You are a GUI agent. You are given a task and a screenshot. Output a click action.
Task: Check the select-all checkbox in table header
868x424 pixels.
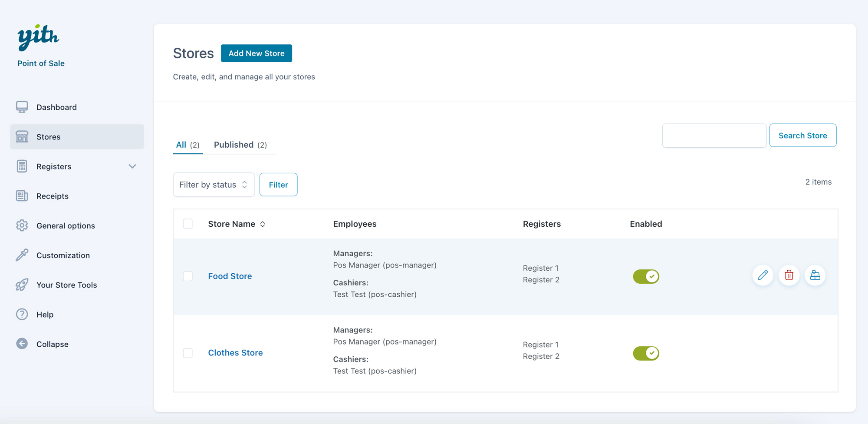click(188, 224)
